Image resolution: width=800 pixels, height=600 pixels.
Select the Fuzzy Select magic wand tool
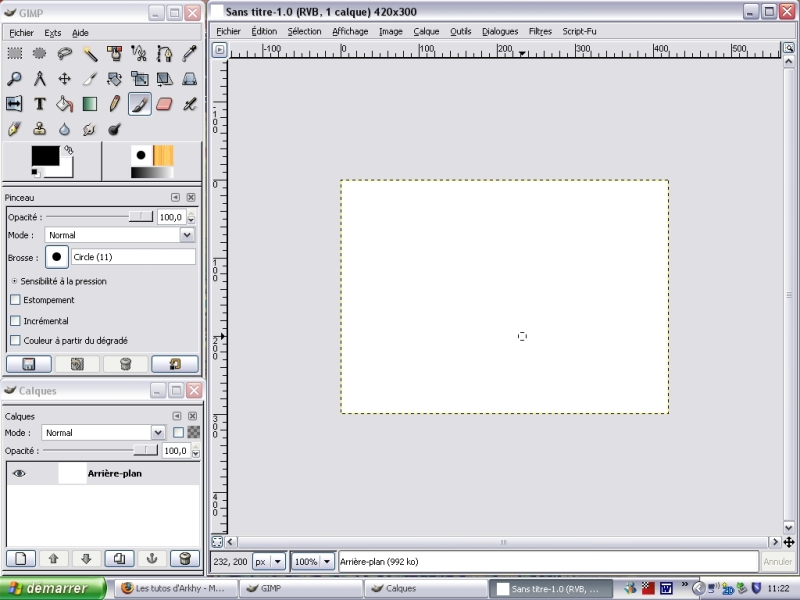tap(90, 53)
